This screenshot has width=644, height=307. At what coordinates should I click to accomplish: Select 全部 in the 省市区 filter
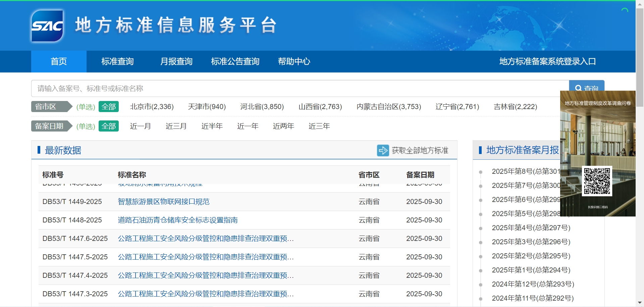108,107
